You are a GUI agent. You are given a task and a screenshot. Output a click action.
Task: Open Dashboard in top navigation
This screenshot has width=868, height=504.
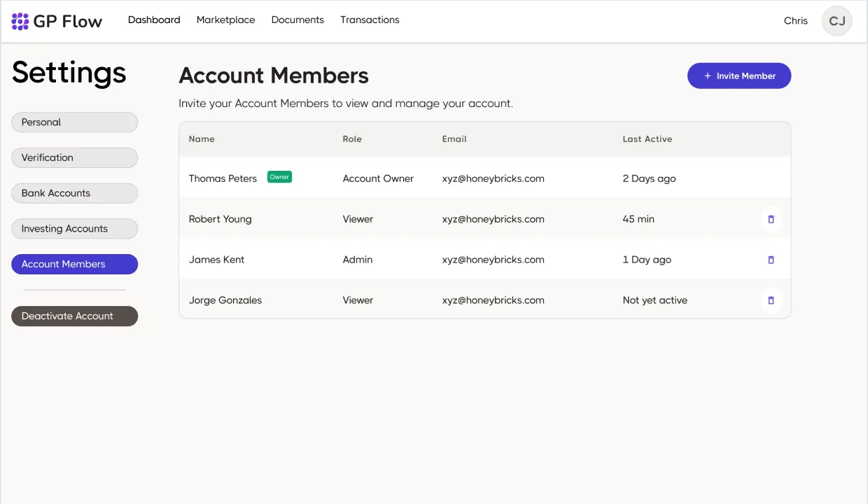tap(154, 20)
